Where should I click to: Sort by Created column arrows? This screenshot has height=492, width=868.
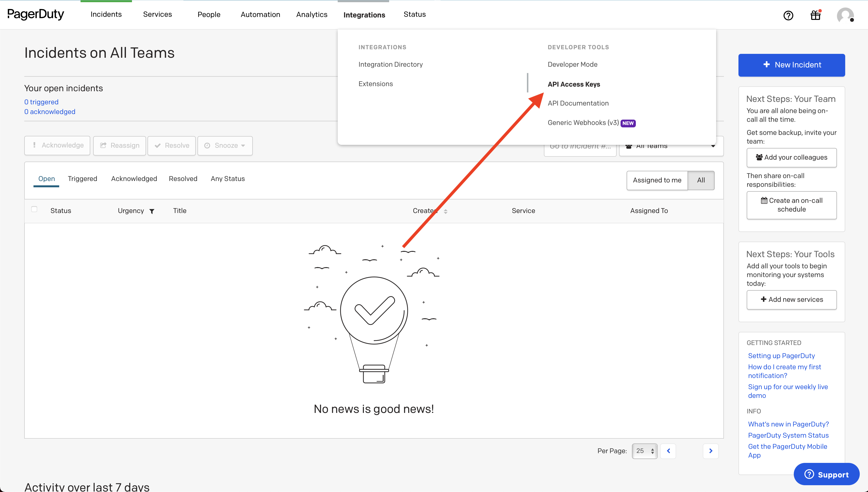445,211
